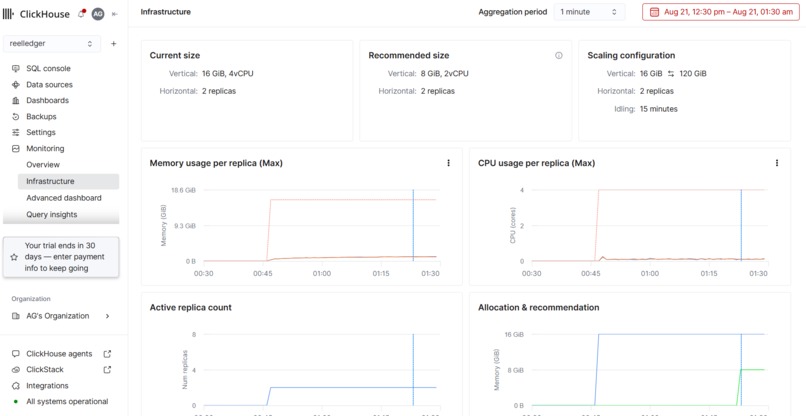This screenshot has width=806, height=416.
Task: Click the "15 minutes" idling value
Action: 658,109
